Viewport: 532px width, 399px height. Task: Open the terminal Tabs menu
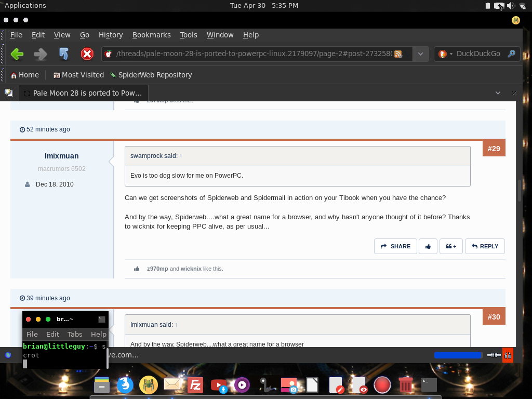(x=75, y=334)
